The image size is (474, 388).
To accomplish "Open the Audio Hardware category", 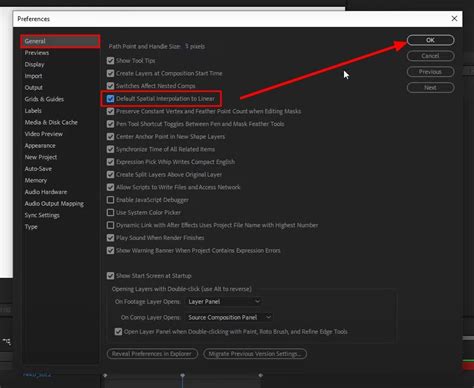I will 46,192.
